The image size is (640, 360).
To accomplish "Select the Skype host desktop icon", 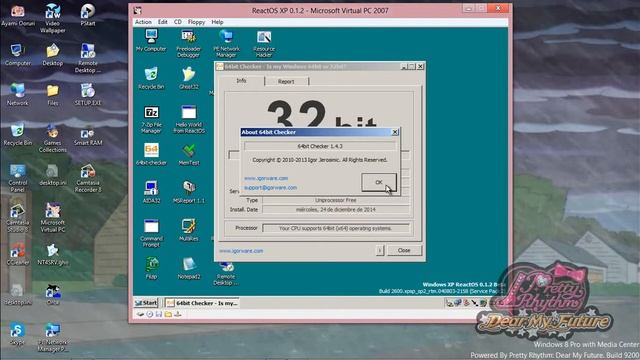I will 18,334.
